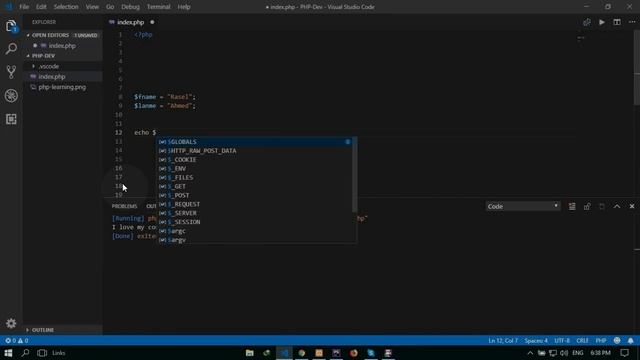Choose $_ENV from suggestions
Viewport: 640px width, 360px height.
point(255,169)
